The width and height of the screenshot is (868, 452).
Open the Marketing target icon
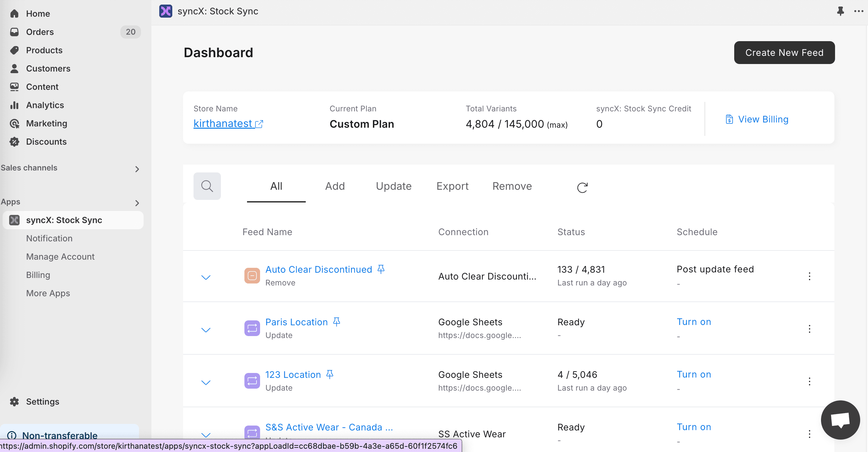[14, 123]
